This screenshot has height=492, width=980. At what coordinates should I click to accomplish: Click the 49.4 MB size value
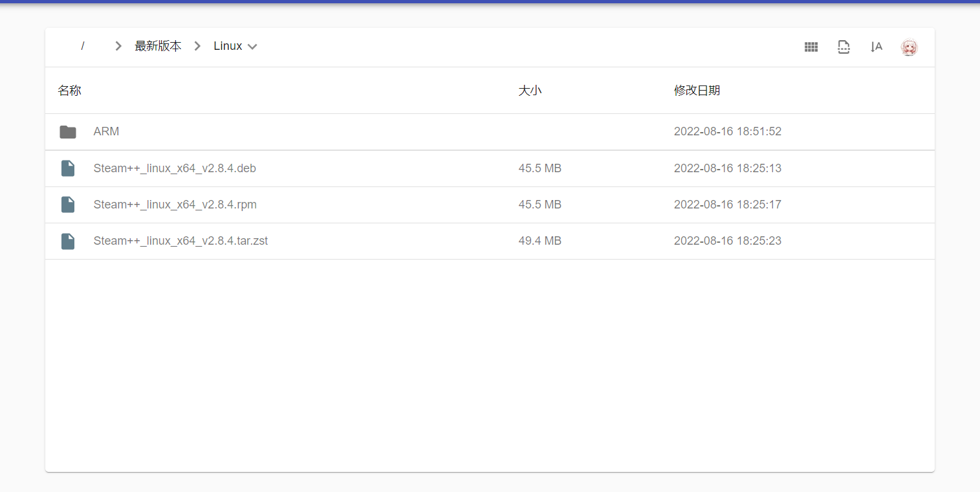click(x=539, y=241)
